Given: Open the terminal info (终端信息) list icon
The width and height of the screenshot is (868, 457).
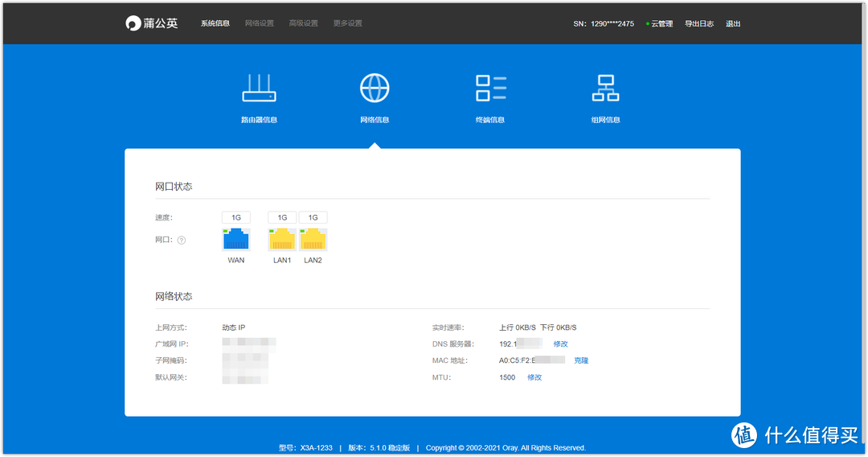Looking at the screenshot, I should click(x=490, y=89).
